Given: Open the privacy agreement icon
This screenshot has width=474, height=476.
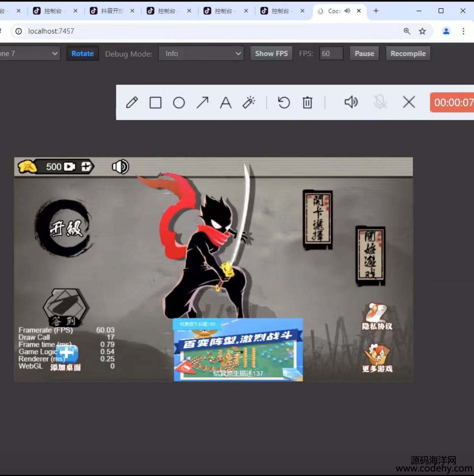Looking at the screenshot, I should 377,317.
